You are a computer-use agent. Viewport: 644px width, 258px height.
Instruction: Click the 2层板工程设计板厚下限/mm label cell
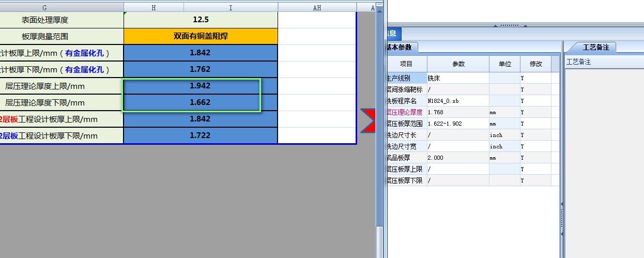(62, 135)
